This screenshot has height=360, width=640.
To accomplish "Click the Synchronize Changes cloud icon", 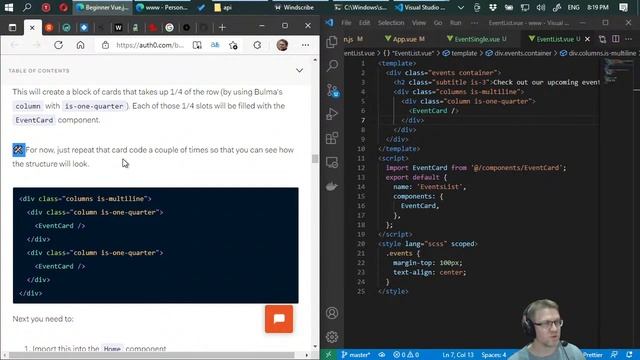I will point(382,355).
